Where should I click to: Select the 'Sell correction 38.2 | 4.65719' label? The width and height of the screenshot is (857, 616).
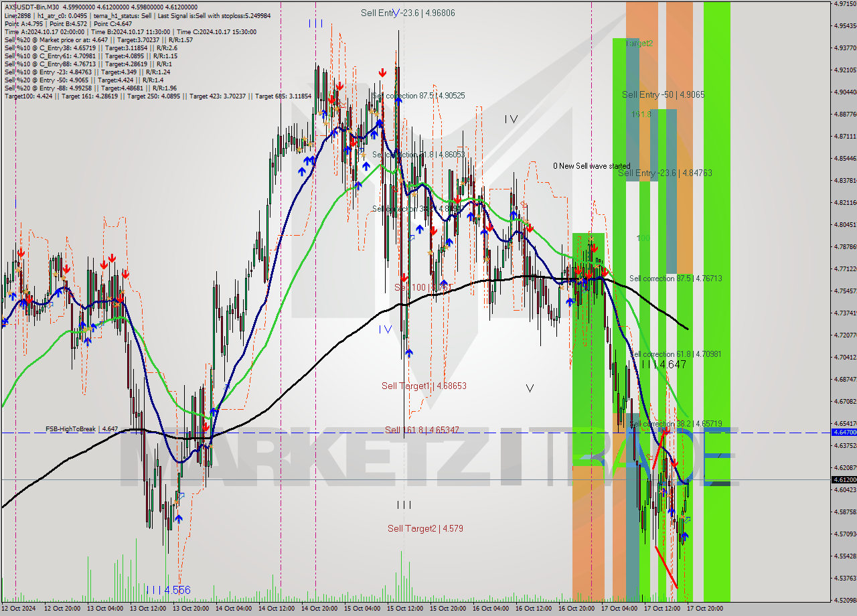[677, 424]
